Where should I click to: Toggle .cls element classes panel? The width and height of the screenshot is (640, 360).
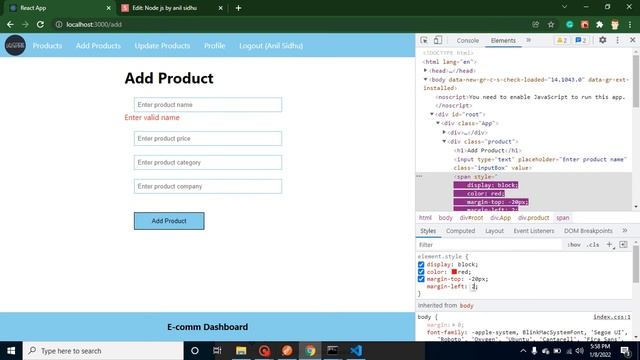(593, 244)
